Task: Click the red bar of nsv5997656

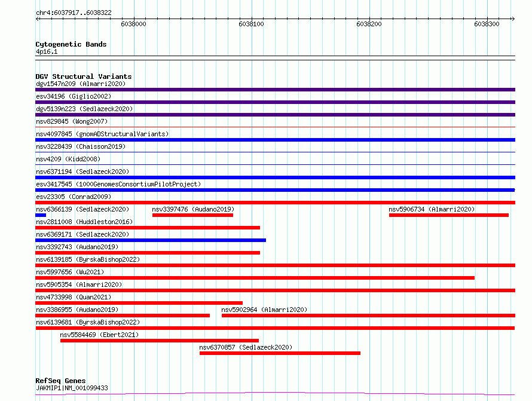Action: click(x=255, y=278)
